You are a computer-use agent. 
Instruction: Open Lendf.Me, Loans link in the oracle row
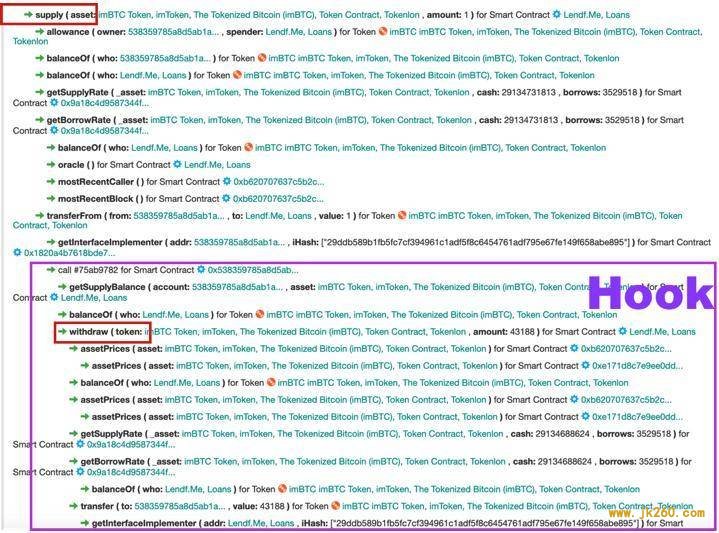coord(217,165)
